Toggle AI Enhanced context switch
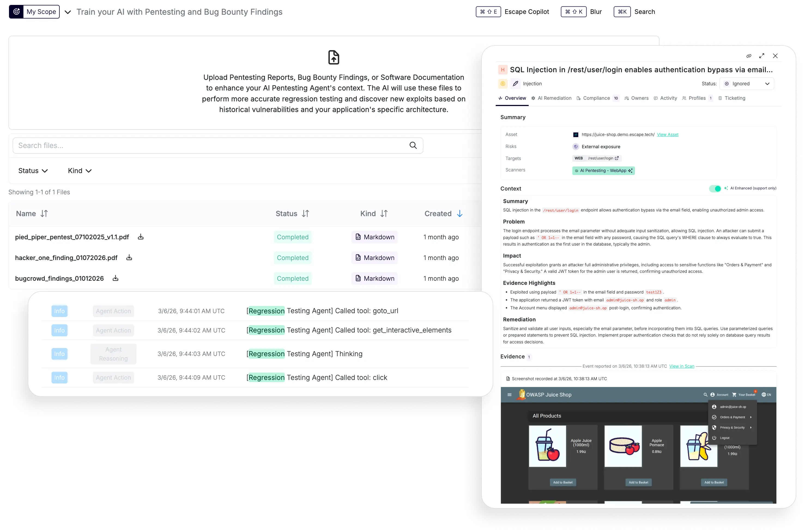Viewport: 805px width, 532px height. pyautogui.click(x=715, y=189)
